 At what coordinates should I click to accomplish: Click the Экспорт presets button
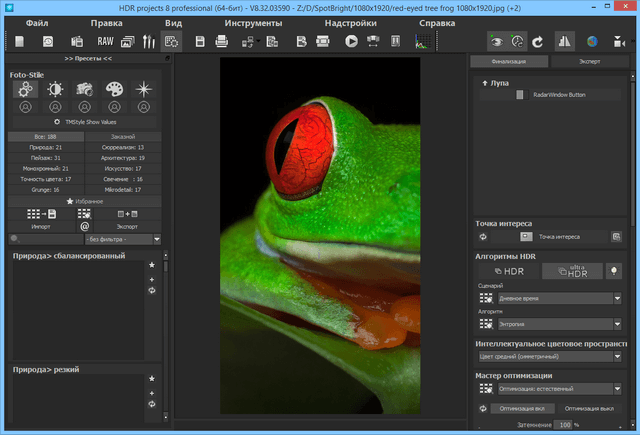(x=127, y=226)
